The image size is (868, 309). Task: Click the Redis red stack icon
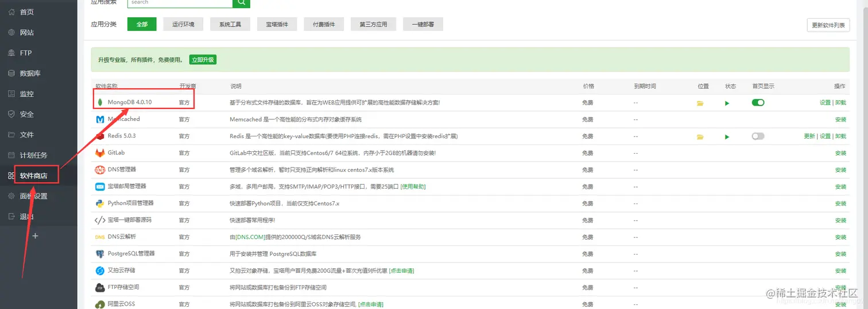[100, 136]
